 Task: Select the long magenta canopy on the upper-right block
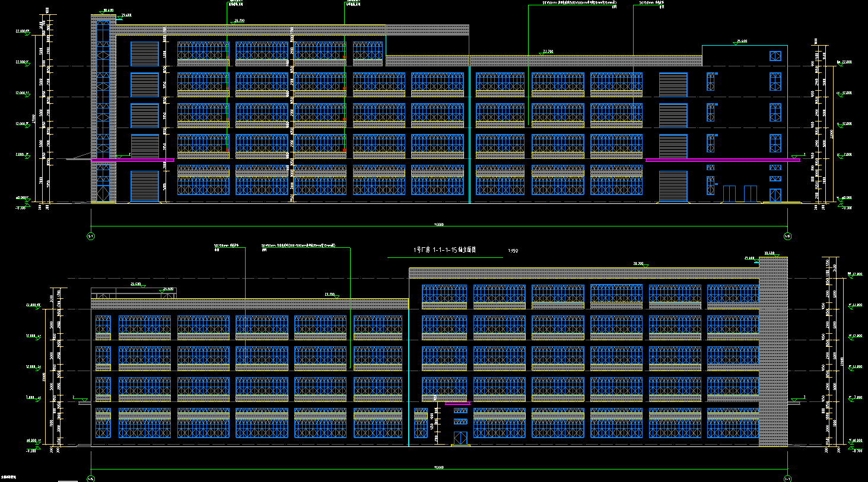pyautogui.click(x=722, y=160)
